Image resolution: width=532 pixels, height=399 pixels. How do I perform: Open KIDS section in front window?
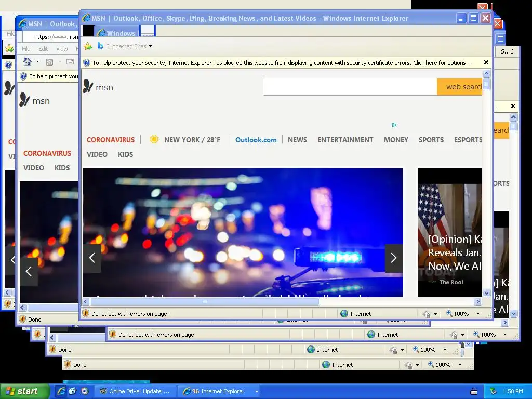[125, 154]
